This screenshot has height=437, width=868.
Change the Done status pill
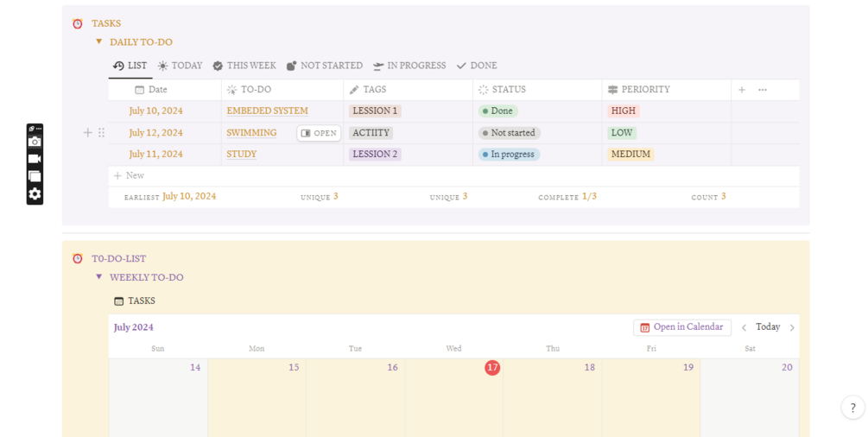[497, 111]
